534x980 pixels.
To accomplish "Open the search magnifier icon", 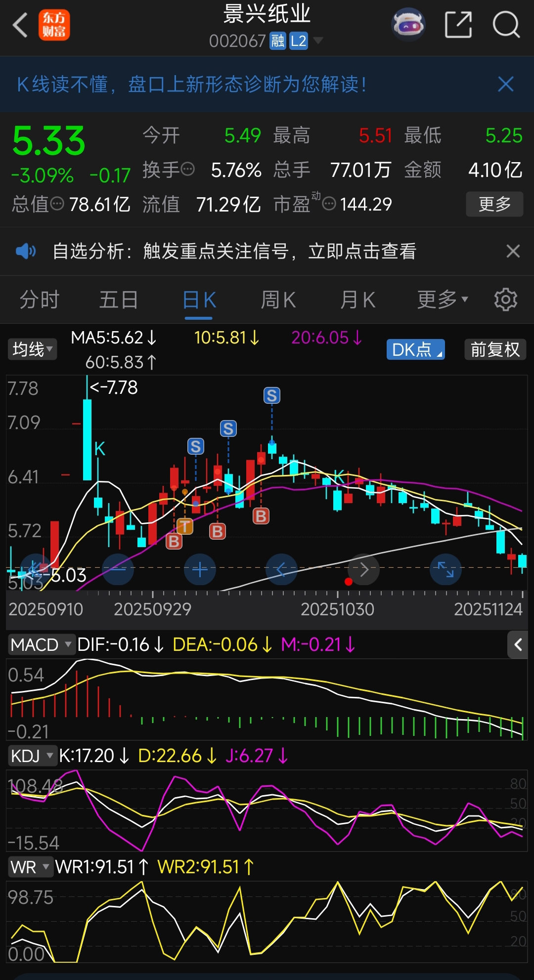I will coord(506,25).
